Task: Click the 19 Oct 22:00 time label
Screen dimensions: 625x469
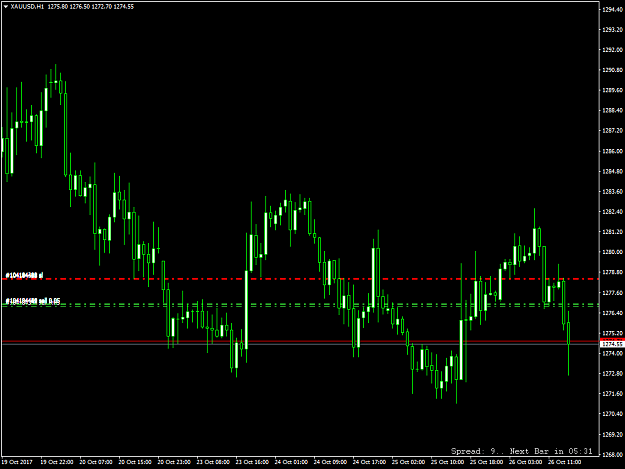Action: (x=57, y=462)
